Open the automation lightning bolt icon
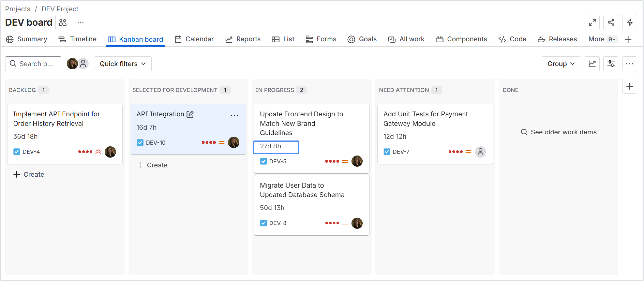Viewport: 644px width, 281px height. [630, 23]
